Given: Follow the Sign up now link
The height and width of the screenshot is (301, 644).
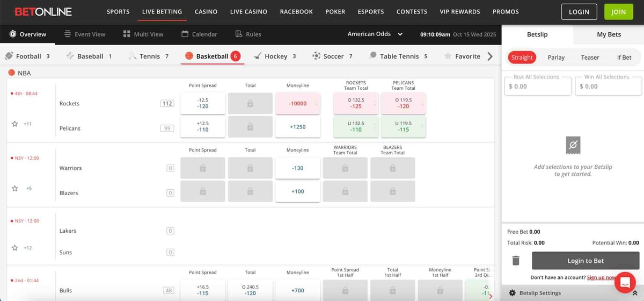Looking at the screenshot, I should (602, 277).
